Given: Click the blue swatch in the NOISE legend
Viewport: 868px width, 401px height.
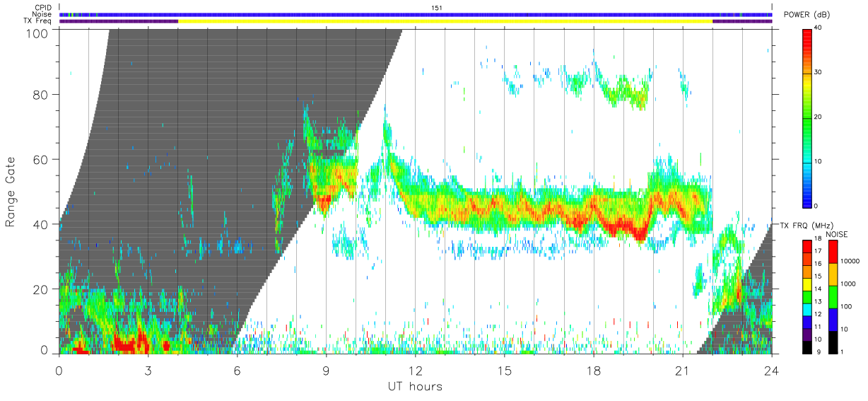Looking at the screenshot, I should tap(833, 320).
